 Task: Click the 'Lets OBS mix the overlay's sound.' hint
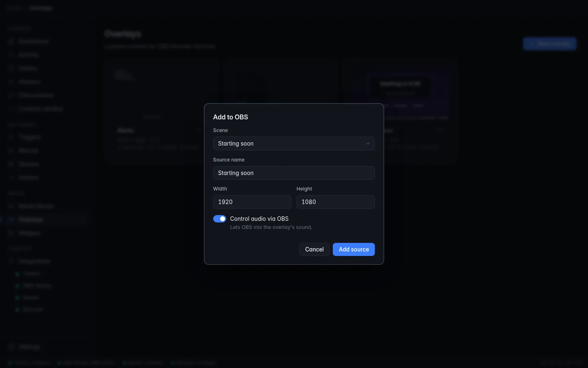pos(271,227)
